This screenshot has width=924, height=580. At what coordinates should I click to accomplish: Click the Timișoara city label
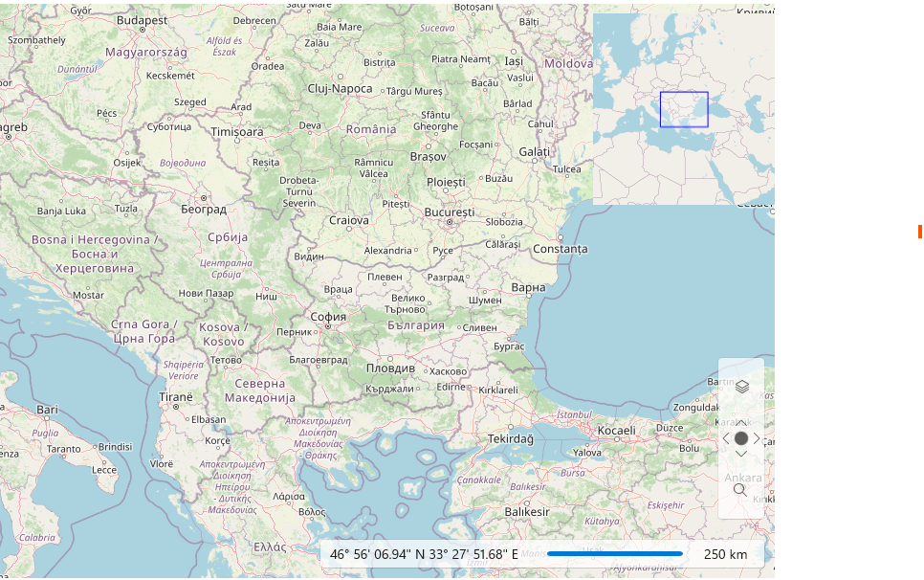point(237,132)
